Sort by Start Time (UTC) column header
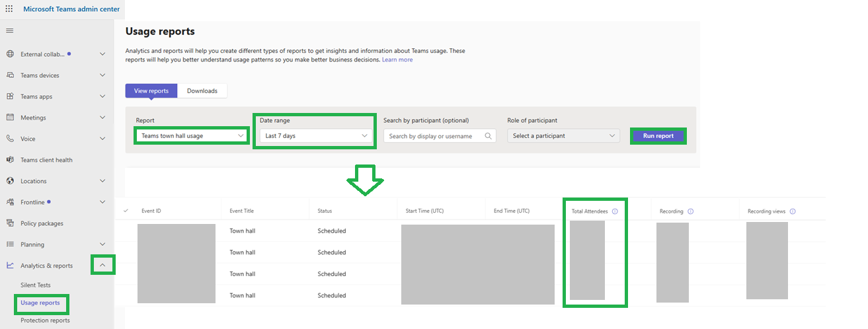The width and height of the screenshot is (868, 329). tap(424, 211)
